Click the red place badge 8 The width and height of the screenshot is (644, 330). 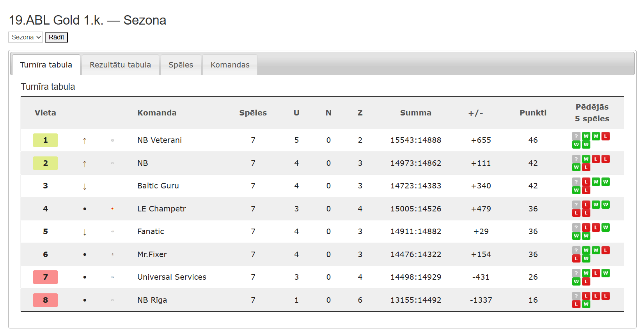pyautogui.click(x=45, y=300)
